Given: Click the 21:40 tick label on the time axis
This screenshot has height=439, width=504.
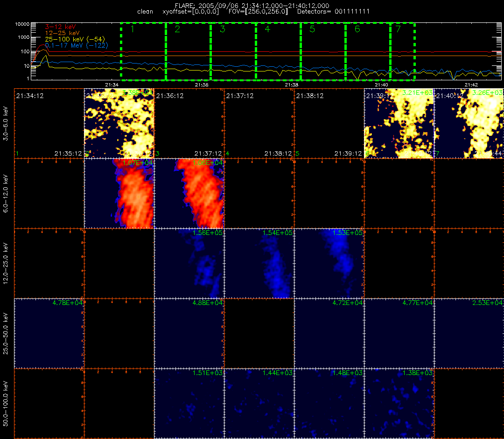Looking at the screenshot, I should [381, 85].
